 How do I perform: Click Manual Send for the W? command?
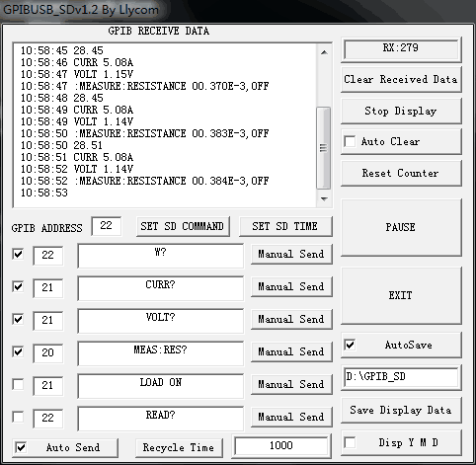click(291, 254)
